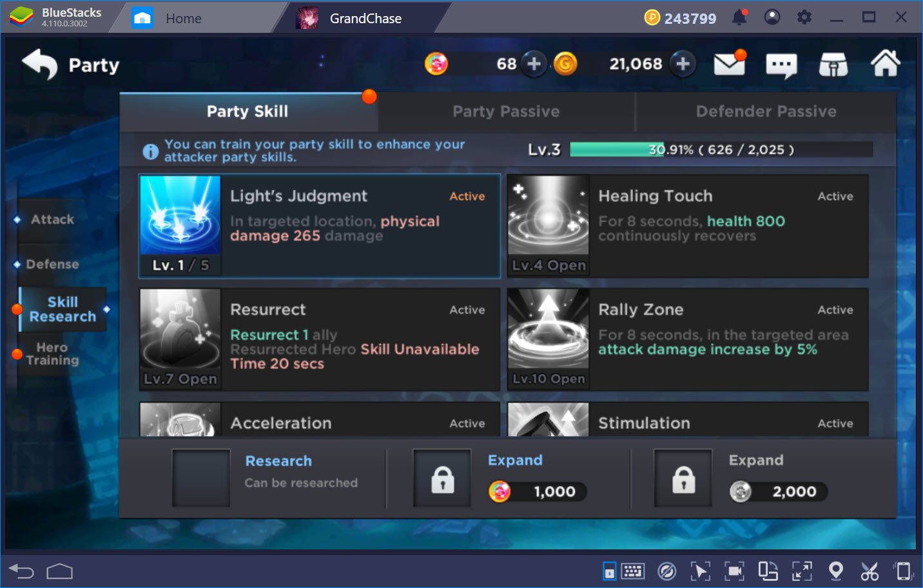This screenshot has width=923, height=588.
Task: Click the scissors icon in bottom bar
Action: [870, 571]
